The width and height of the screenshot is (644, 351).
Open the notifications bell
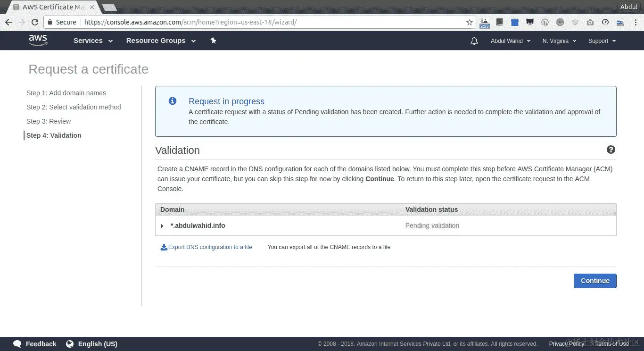point(474,41)
